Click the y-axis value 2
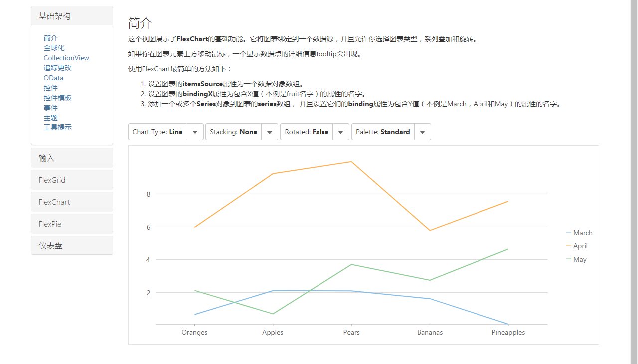The width and height of the screenshot is (638, 364). 148,293
